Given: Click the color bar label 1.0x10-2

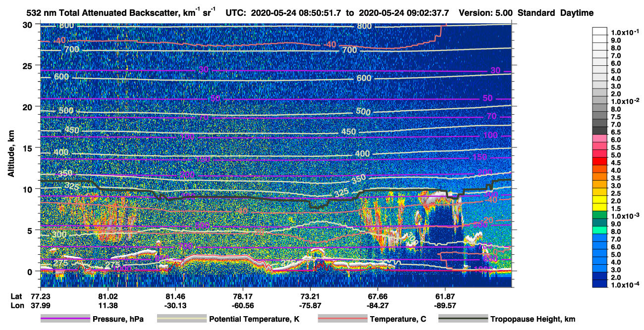Looking at the screenshot, I should click(625, 100).
